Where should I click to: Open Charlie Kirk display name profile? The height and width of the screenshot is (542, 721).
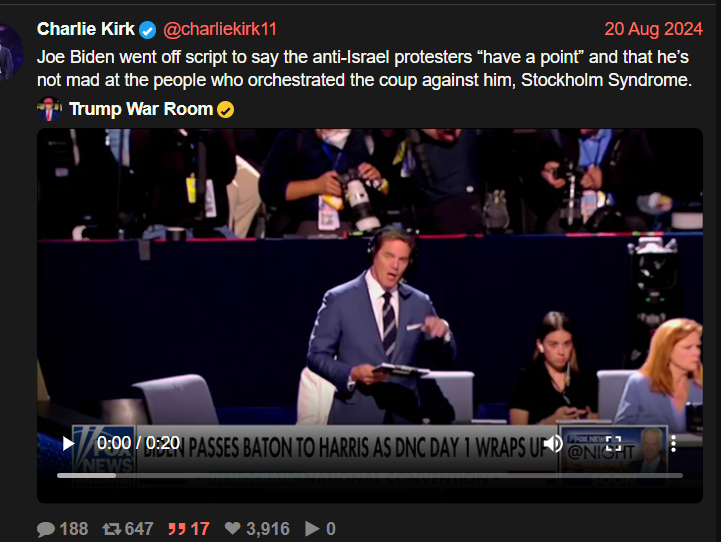(86, 29)
